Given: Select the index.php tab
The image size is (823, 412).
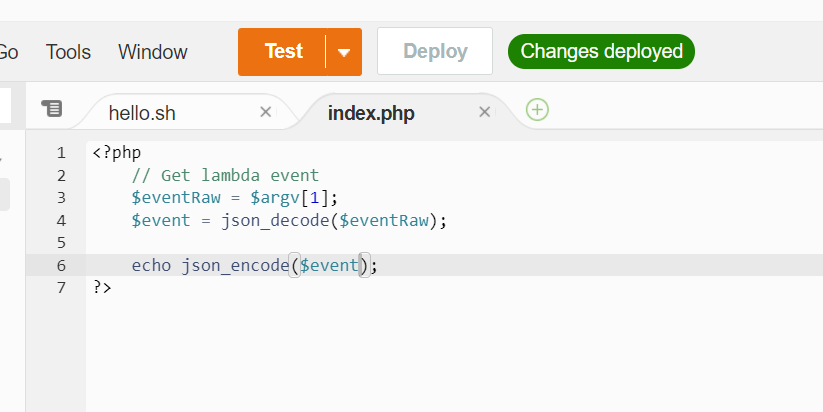Looking at the screenshot, I should pos(371,113).
